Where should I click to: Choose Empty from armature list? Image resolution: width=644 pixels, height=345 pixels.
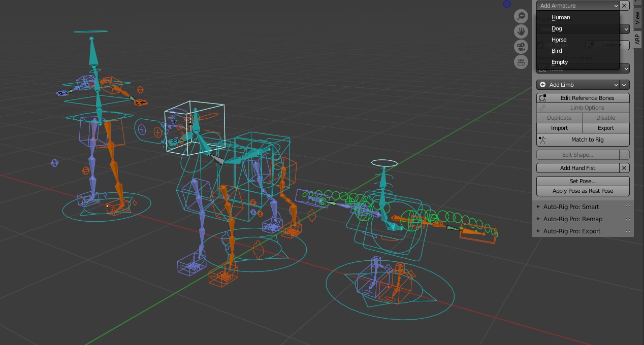pyautogui.click(x=578, y=62)
